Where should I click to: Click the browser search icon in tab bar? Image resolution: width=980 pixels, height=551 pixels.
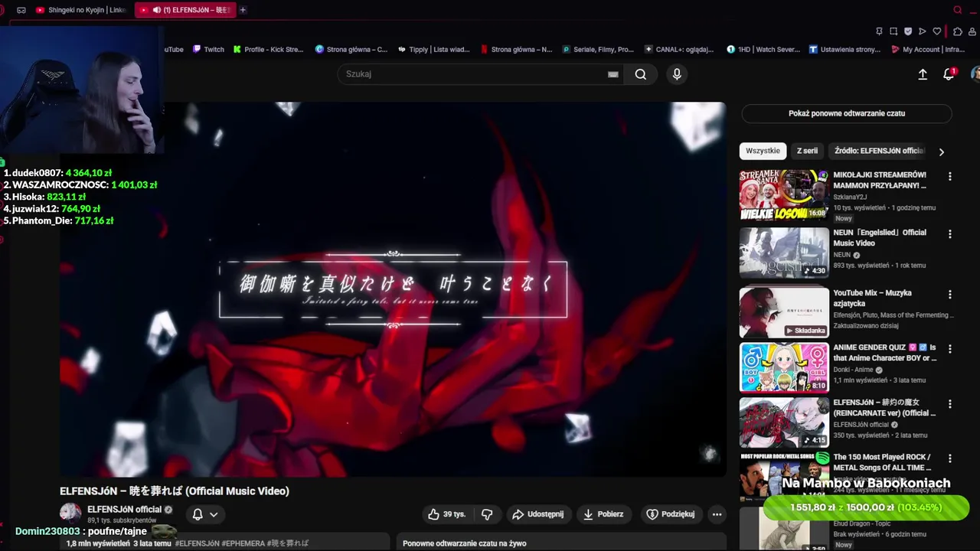tap(957, 10)
